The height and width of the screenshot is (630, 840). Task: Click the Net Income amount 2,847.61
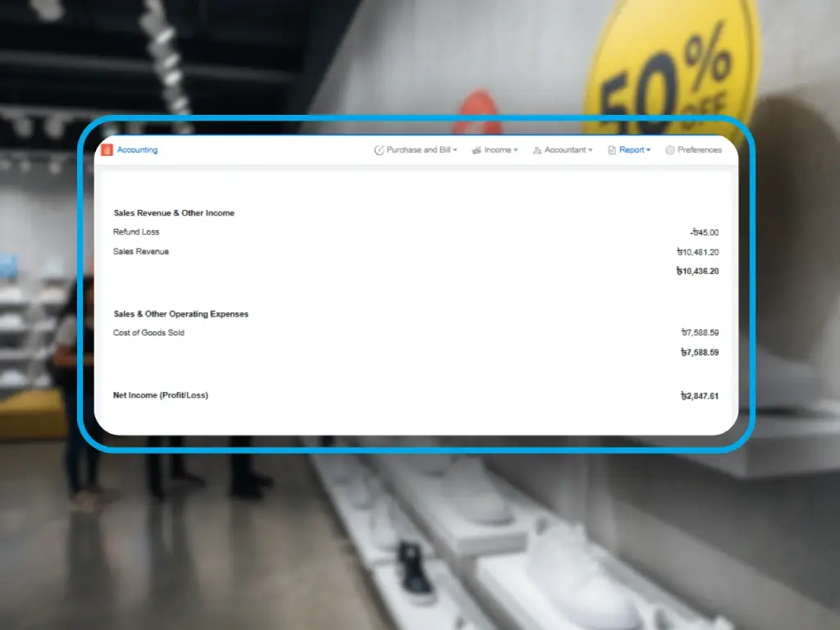coord(700,396)
